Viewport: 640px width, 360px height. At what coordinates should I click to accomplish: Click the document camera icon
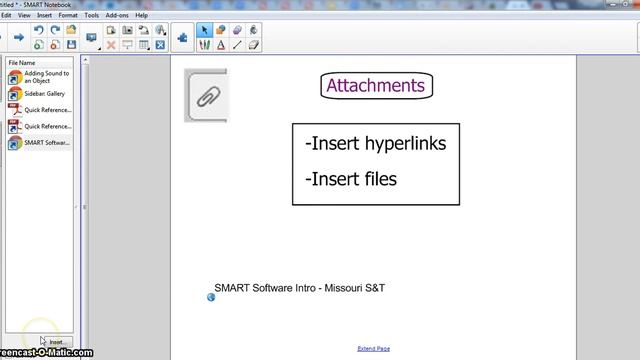pos(144,30)
